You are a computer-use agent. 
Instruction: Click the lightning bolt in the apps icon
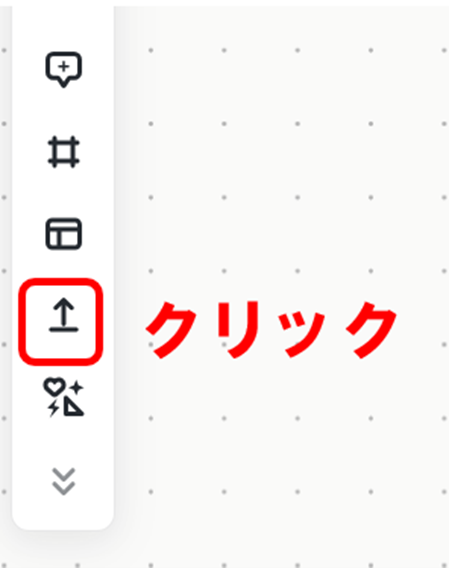tap(54, 409)
